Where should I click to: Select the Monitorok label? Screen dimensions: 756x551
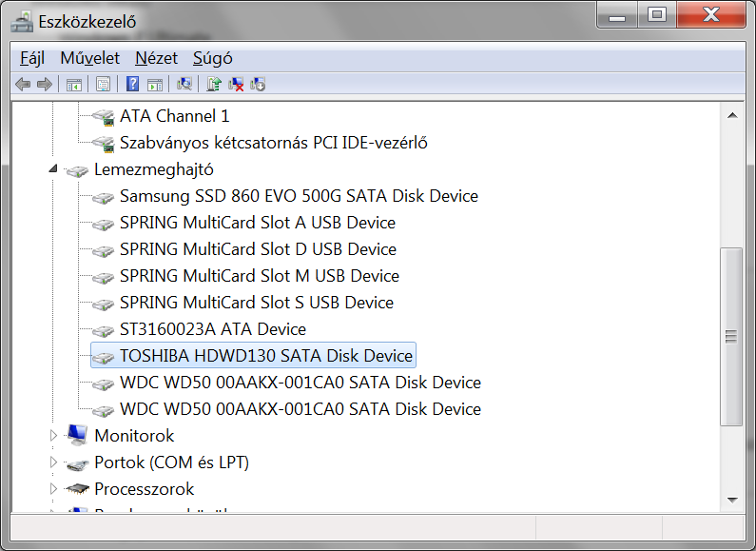[134, 436]
